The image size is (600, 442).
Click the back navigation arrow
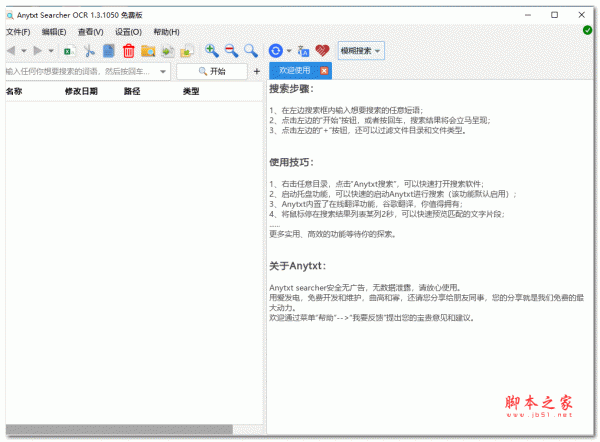11,51
